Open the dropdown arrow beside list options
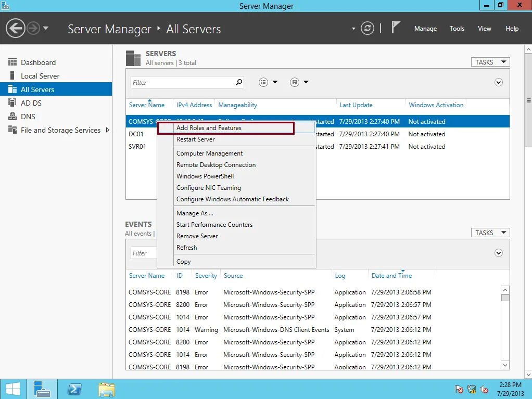 coord(275,82)
